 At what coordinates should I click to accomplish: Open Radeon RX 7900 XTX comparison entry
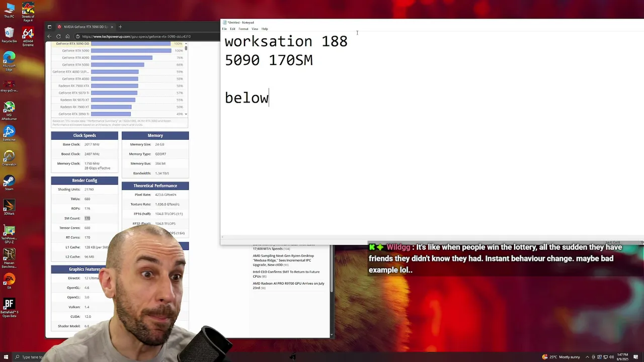click(73, 85)
